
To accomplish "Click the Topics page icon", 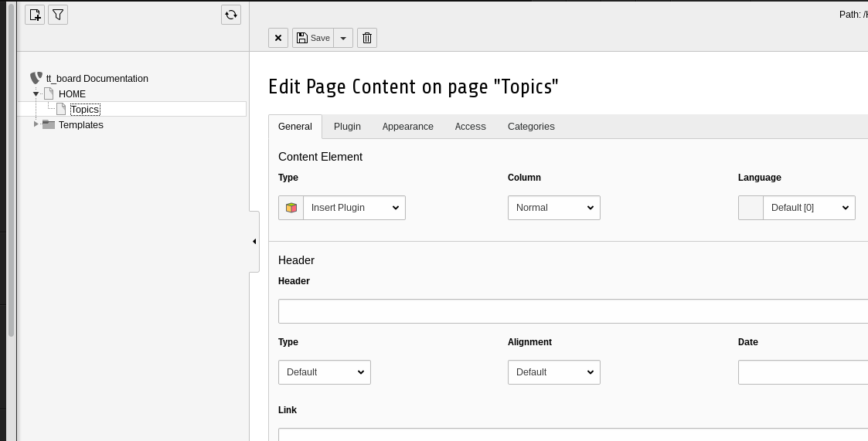I will point(61,109).
